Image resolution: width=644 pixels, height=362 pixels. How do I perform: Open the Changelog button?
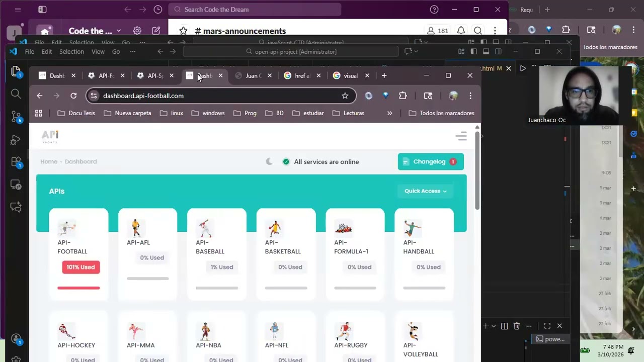(431, 161)
